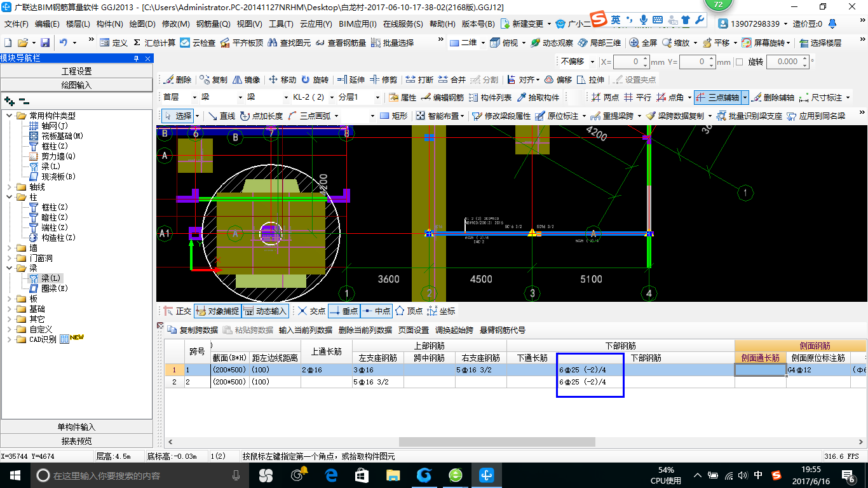
Task: Toggle 动态输入 dynamic input
Action: click(x=266, y=311)
